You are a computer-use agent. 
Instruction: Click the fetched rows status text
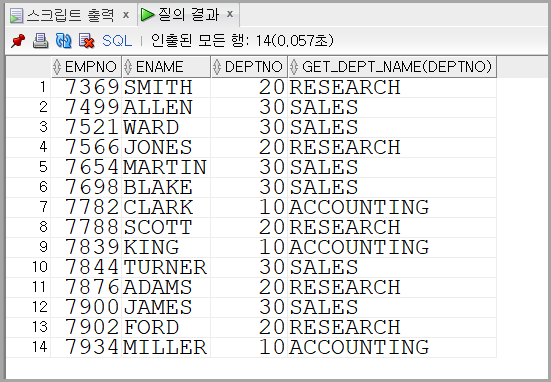242,41
